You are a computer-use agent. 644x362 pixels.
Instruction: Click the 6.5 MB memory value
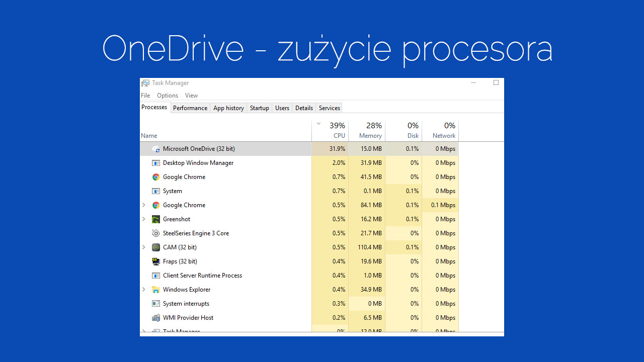(373, 318)
